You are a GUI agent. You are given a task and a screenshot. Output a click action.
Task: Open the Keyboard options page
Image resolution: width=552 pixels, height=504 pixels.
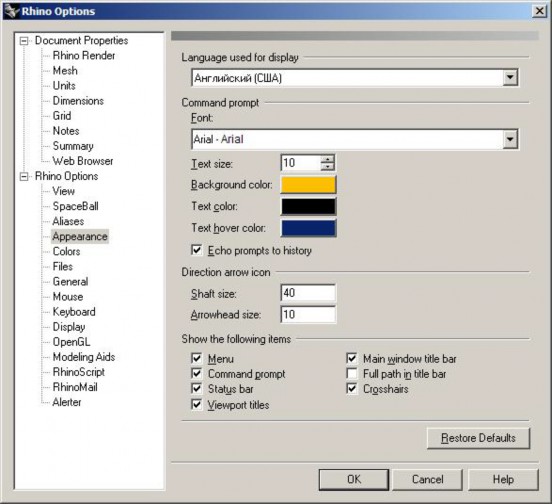click(x=74, y=312)
